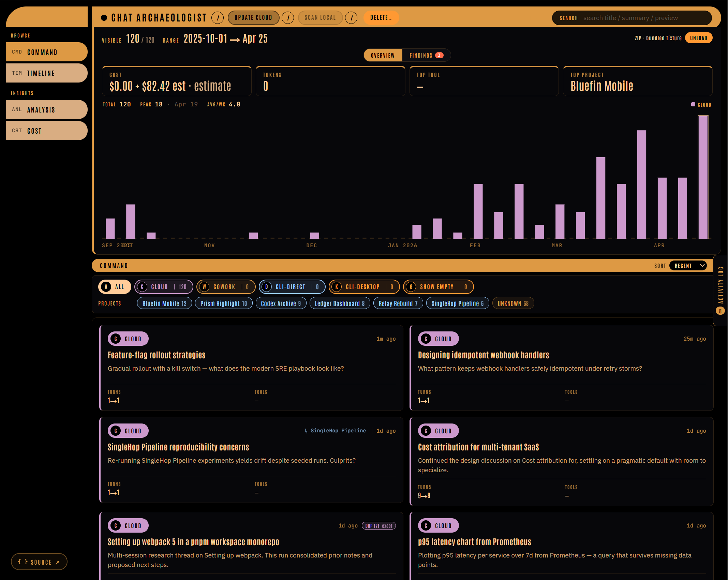728x580 pixels.
Task: Click the Top Project Bluefin Mobile stat card
Action: click(x=638, y=81)
